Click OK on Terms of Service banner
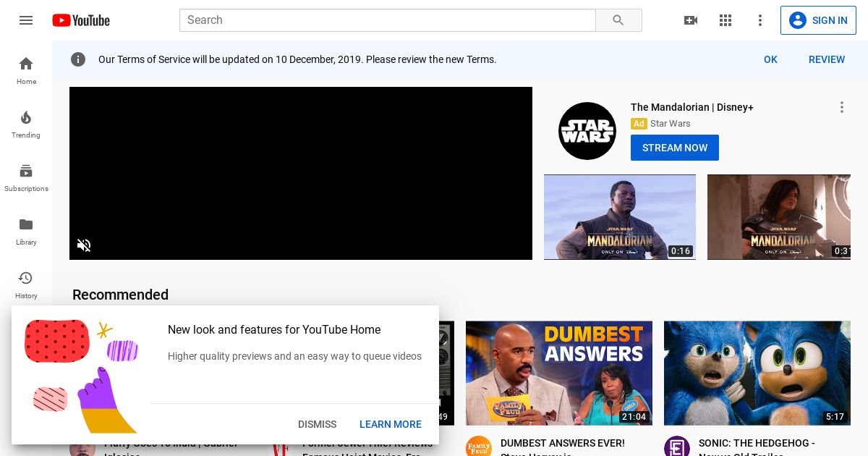Image resolution: width=868 pixels, height=456 pixels. coord(770,59)
